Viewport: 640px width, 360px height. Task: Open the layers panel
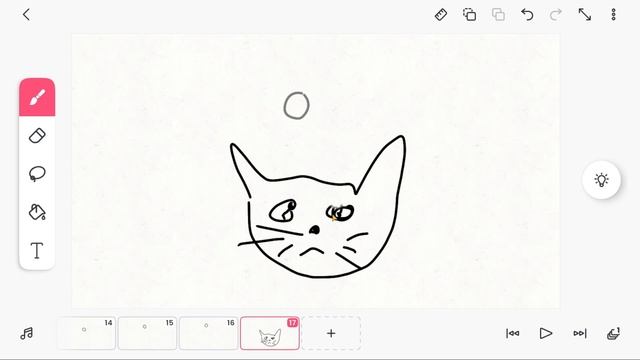[613, 333]
